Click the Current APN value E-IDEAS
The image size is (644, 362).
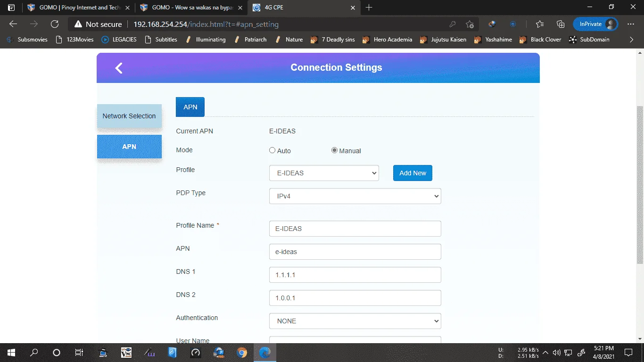coord(282,131)
